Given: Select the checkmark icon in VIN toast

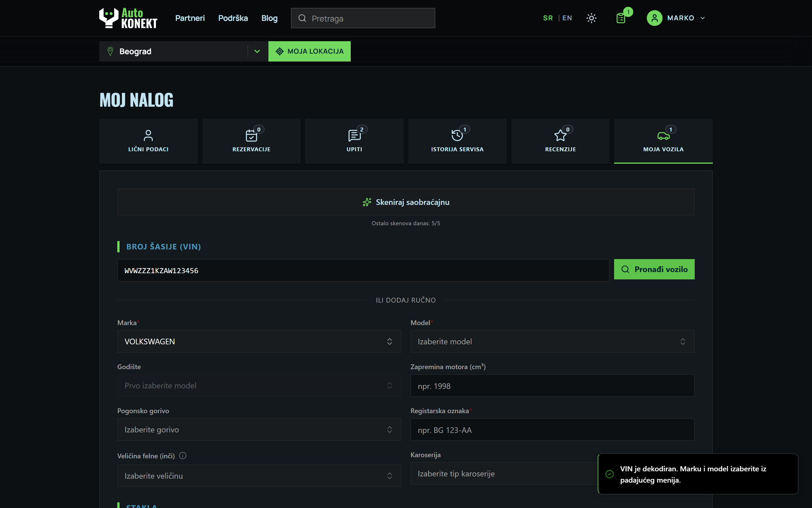Looking at the screenshot, I should pyautogui.click(x=609, y=474).
